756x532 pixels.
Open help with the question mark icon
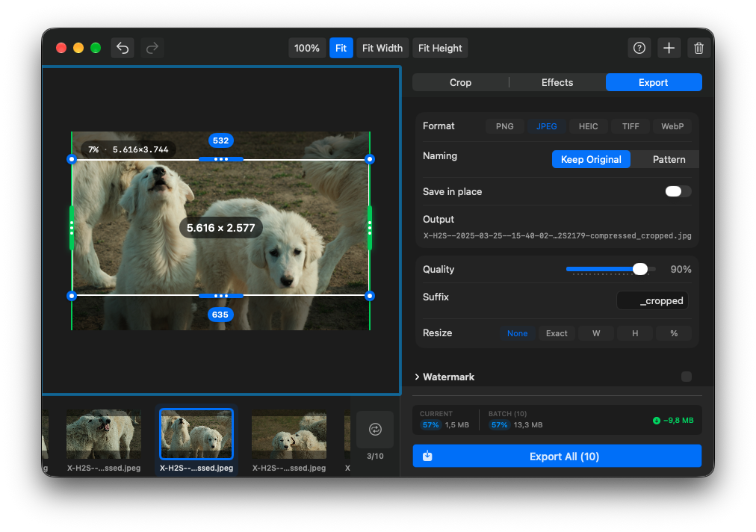639,48
